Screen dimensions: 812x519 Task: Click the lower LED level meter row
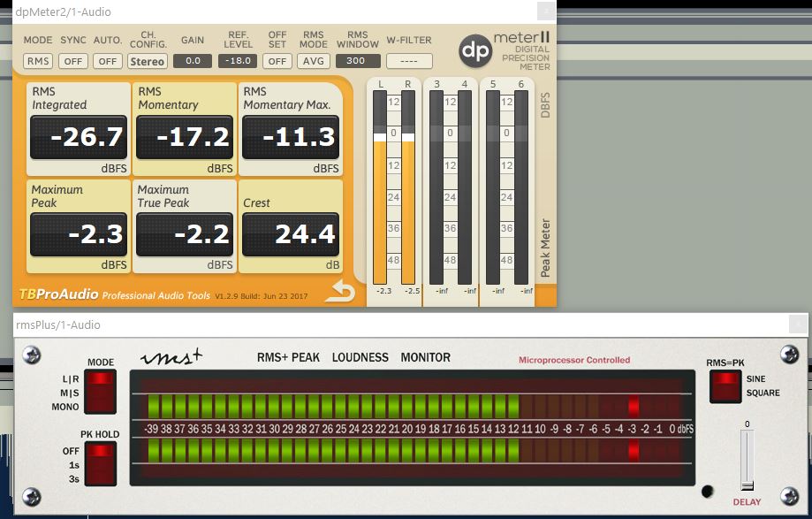[412, 450]
